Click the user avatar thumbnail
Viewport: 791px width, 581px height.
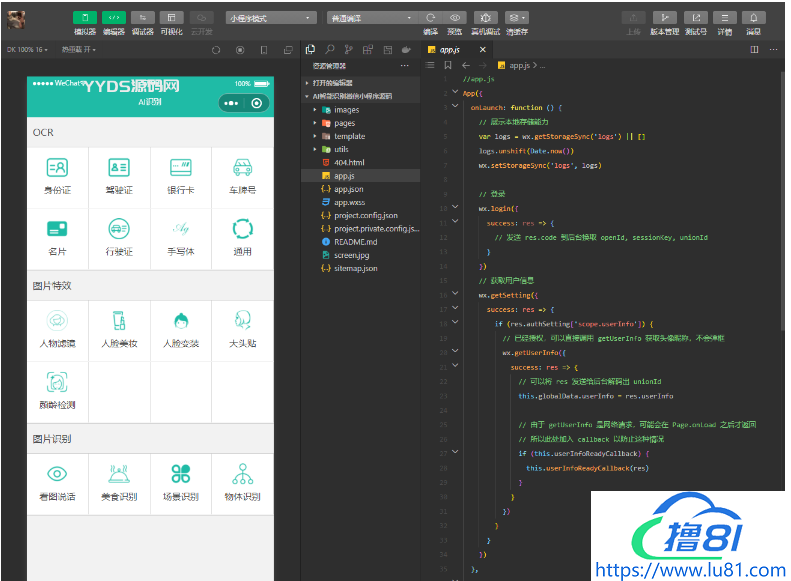(x=17, y=18)
